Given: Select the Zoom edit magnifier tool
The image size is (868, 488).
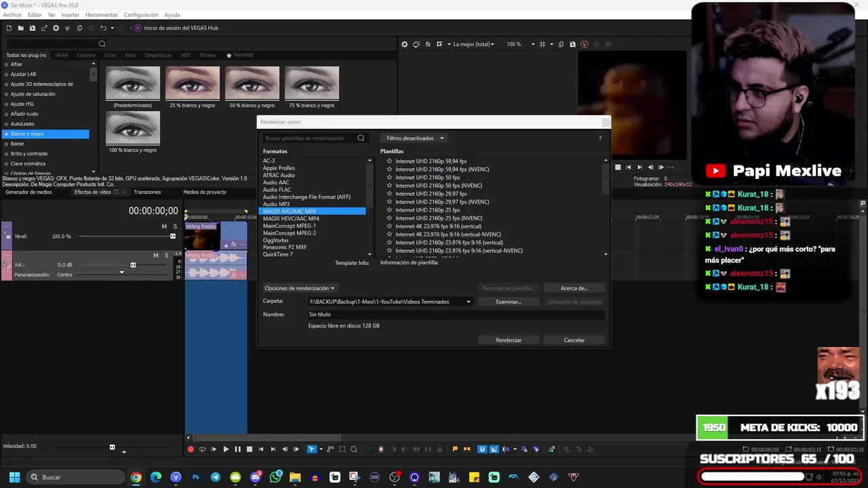Looking at the screenshot, I should click(354, 449).
